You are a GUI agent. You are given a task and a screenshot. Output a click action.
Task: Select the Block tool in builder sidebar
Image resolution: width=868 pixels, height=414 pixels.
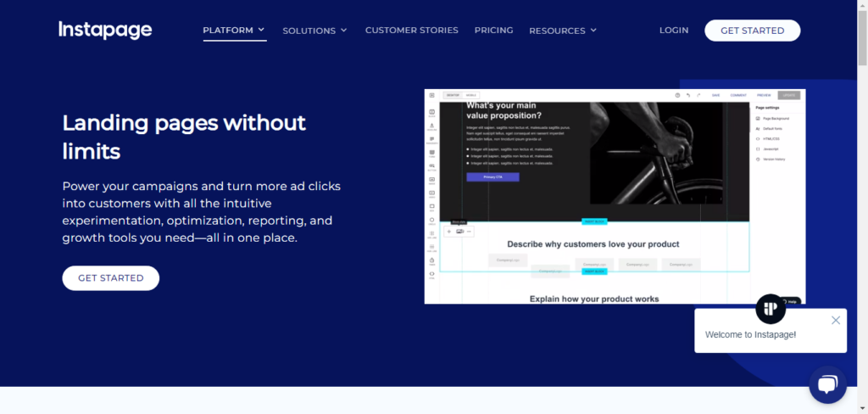point(431,114)
